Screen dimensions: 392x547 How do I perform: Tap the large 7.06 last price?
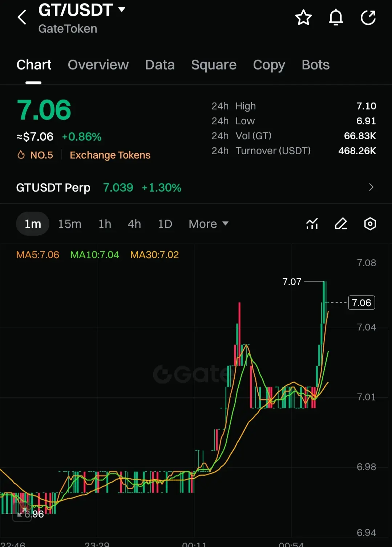[44, 110]
